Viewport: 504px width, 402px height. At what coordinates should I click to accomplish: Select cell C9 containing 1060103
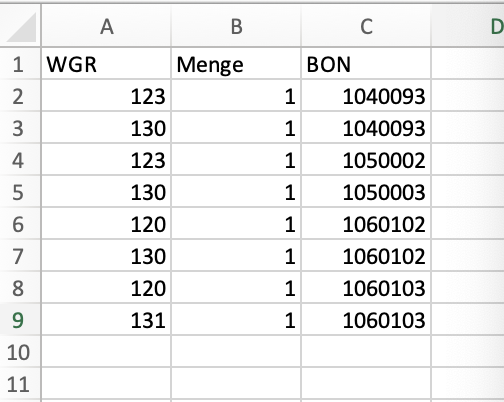(366, 320)
